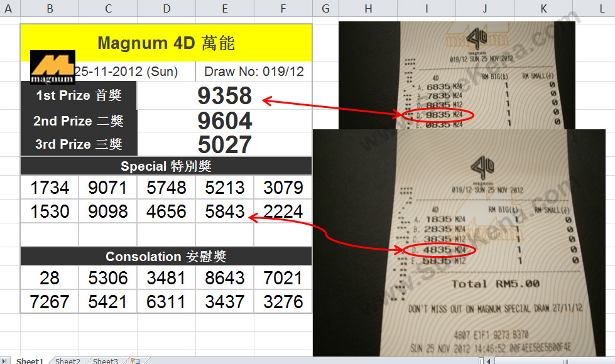Select column D header
This screenshot has width=615, height=364.
166,8
